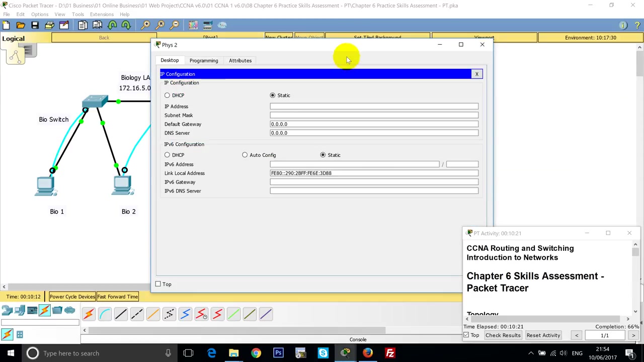
Task: Click the Print icon in toolbar
Action: (x=49, y=25)
